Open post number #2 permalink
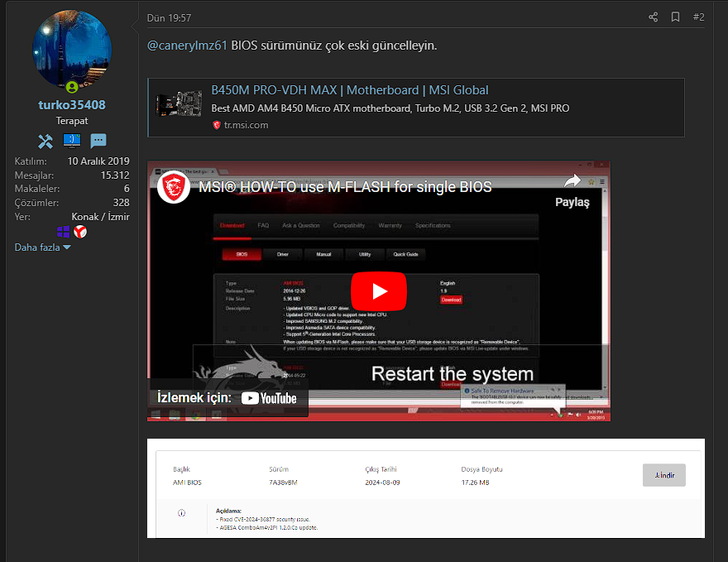This screenshot has width=728, height=562. [699, 17]
